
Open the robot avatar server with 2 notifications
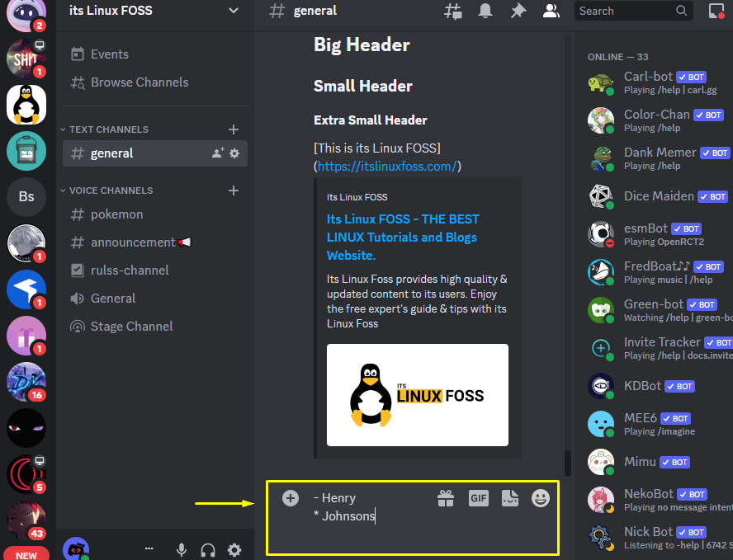point(26,14)
